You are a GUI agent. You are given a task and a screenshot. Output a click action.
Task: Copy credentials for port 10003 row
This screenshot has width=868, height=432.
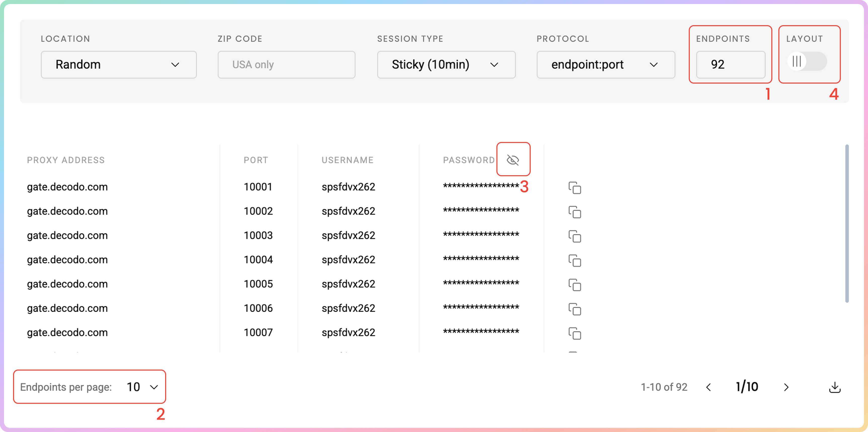coord(574,236)
